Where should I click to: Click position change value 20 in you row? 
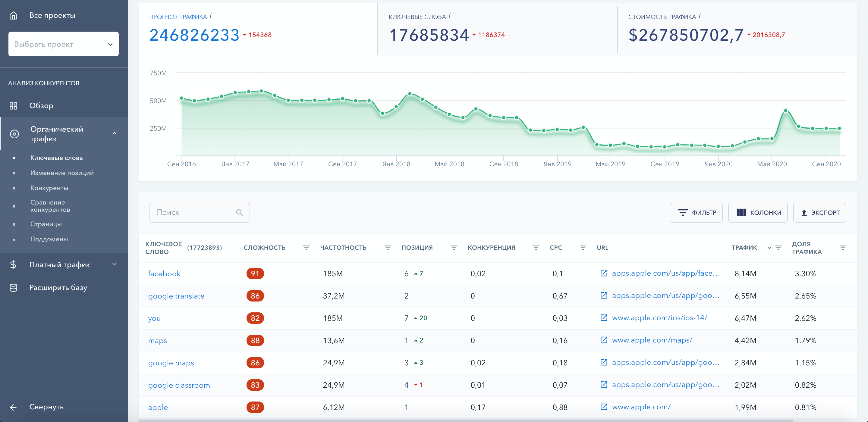click(423, 318)
